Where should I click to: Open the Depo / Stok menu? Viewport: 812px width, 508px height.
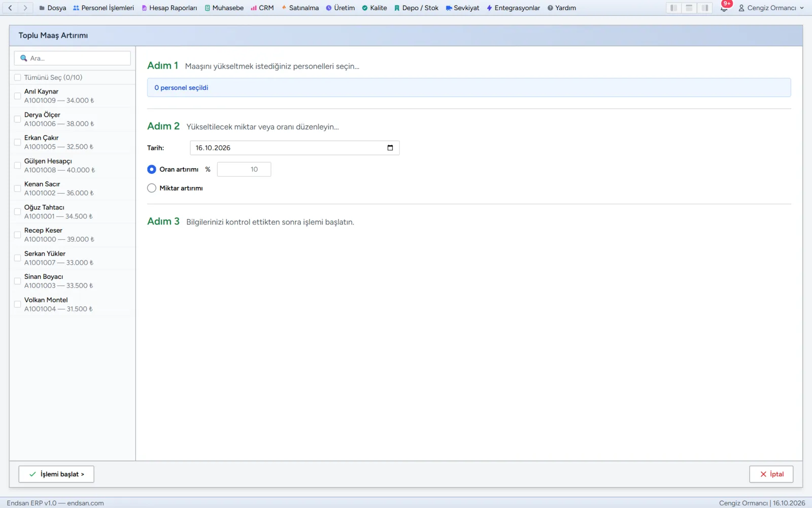[416, 8]
